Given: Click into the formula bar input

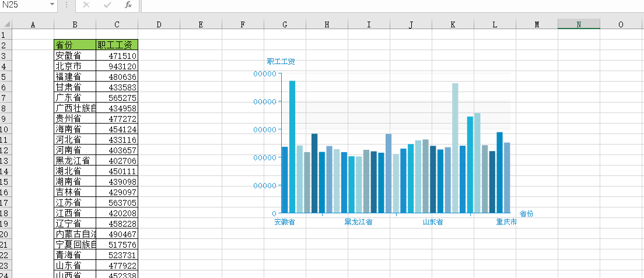Looking at the screenshot, I should 392,5.
